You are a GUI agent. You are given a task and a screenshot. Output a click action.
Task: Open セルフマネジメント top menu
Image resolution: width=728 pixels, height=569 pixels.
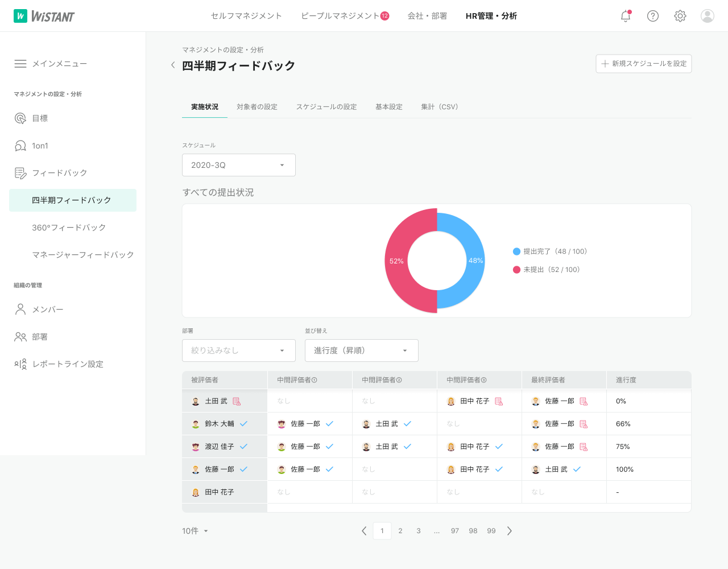[x=246, y=16]
